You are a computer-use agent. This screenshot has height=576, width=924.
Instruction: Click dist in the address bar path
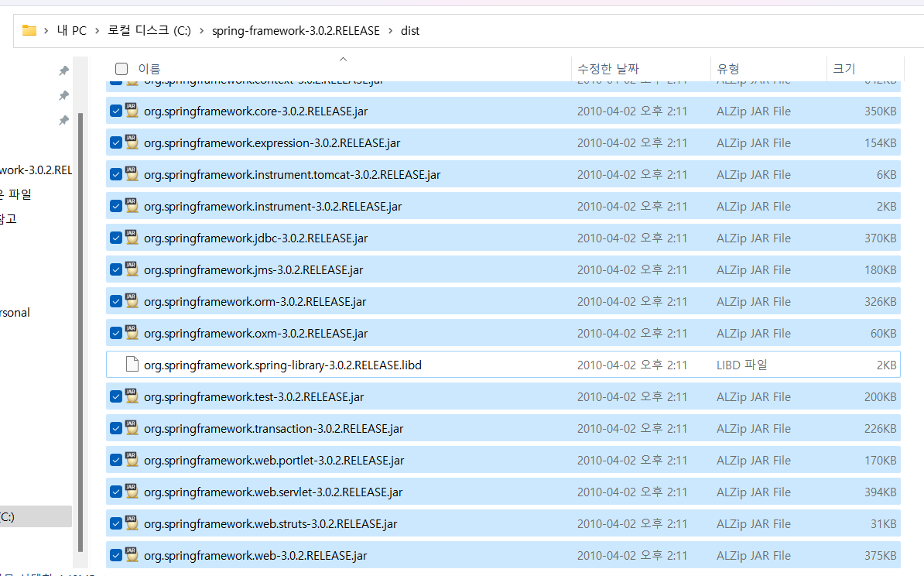tap(410, 31)
